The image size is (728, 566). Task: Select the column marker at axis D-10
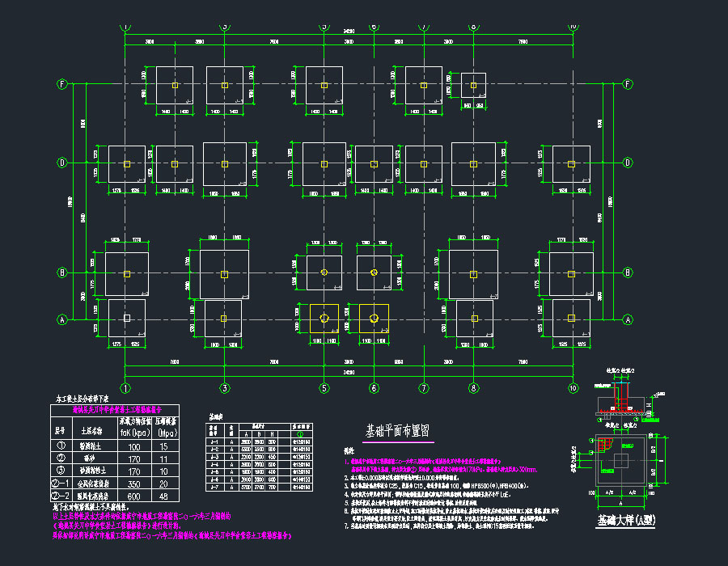coord(571,163)
